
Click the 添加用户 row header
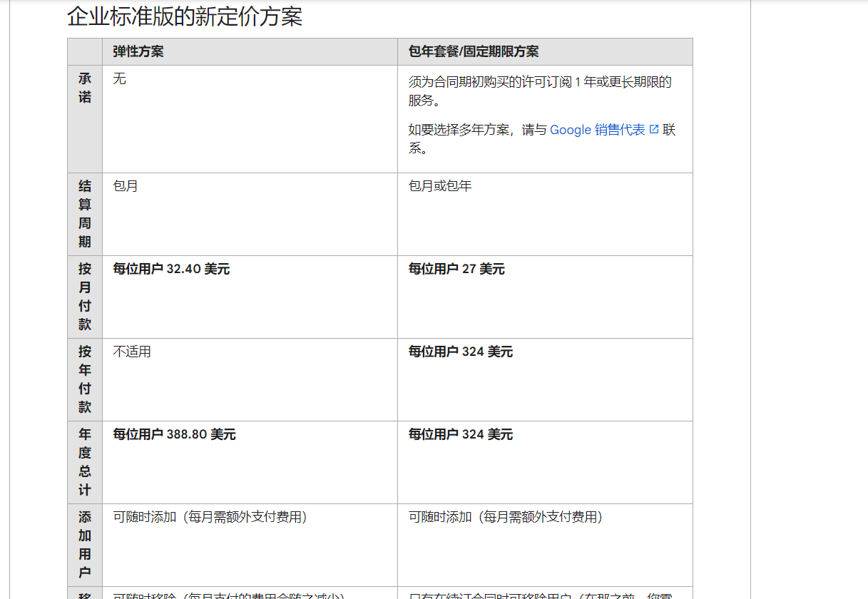coord(85,545)
